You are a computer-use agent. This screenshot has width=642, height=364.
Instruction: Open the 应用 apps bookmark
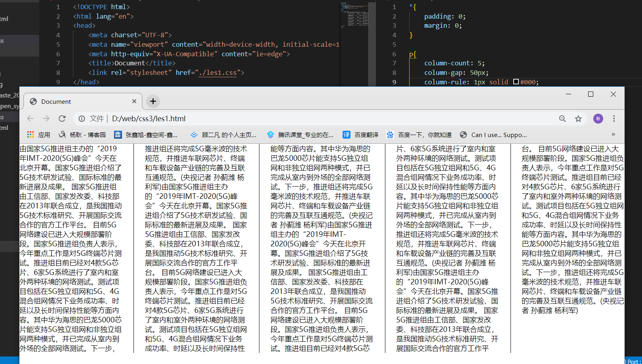coord(39,135)
